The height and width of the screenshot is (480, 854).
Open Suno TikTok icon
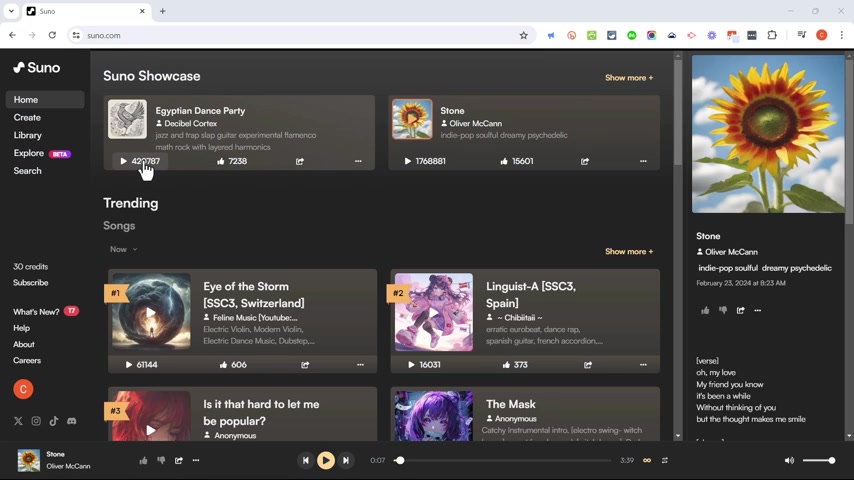pyautogui.click(x=53, y=421)
